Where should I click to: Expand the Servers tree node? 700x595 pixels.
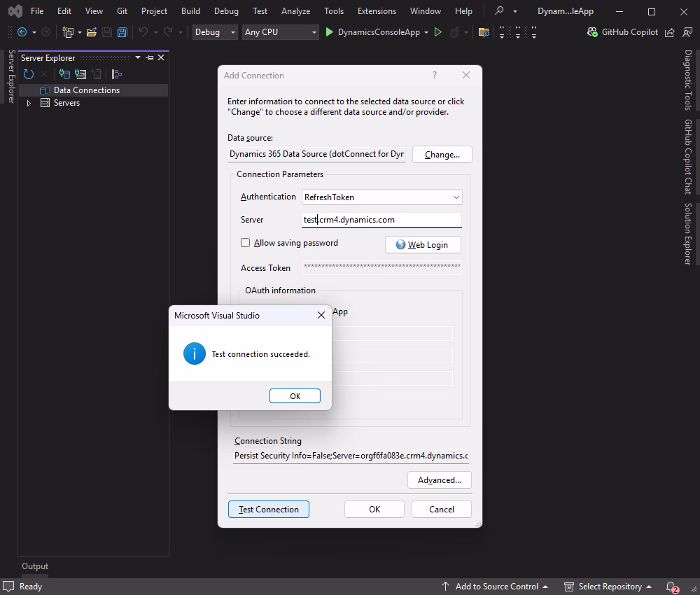pyautogui.click(x=29, y=103)
